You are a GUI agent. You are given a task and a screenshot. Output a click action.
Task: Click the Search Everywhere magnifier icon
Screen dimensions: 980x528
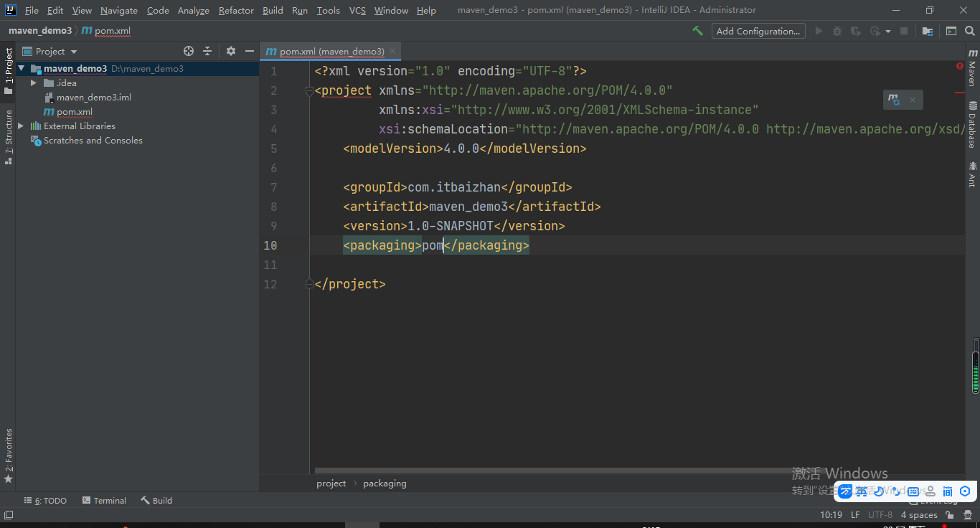tap(969, 31)
